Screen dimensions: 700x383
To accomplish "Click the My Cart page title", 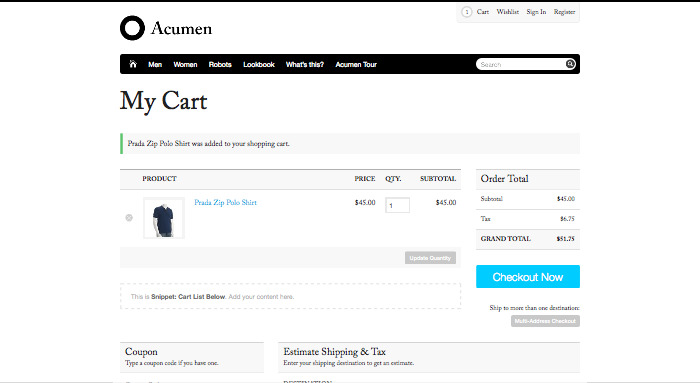I will point(163,101).
